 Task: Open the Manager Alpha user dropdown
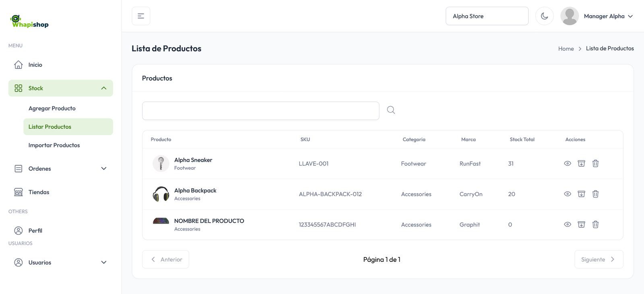pos(608,16)
